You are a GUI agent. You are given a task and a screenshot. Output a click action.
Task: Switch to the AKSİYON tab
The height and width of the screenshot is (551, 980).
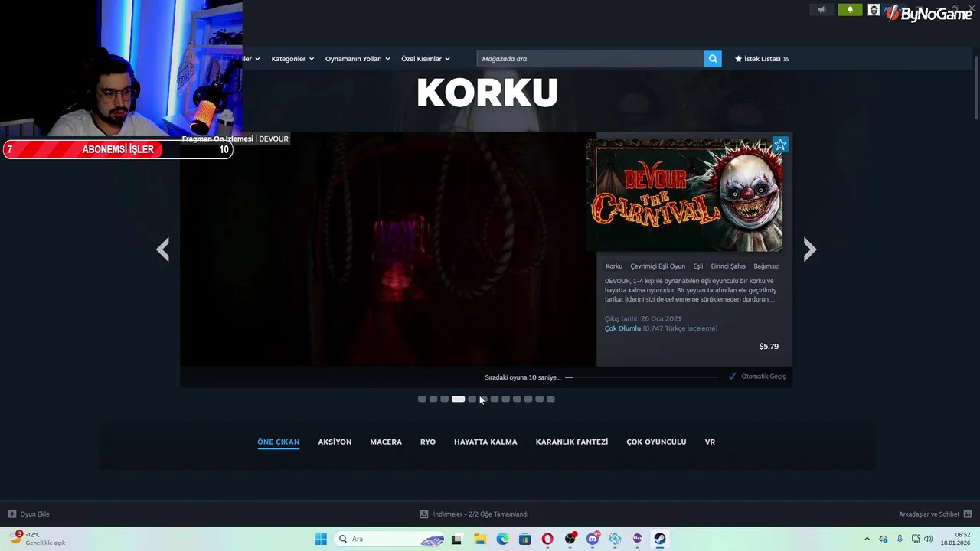click(335, 442)
